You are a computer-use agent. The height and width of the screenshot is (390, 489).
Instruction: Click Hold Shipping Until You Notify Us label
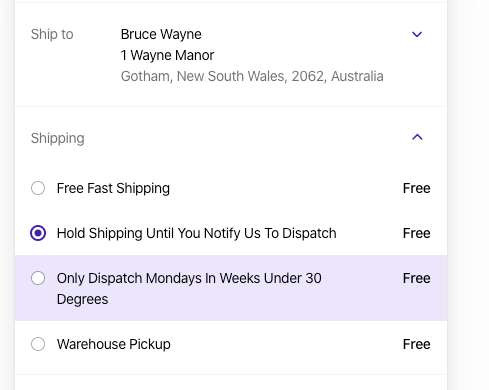(x=197, y=233)
